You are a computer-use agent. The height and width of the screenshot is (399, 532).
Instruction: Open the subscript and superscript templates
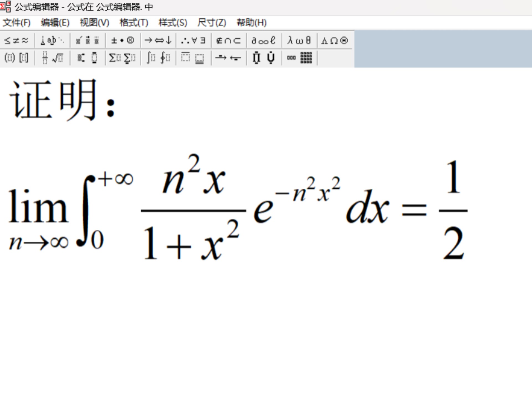pyautogui.click(x=88, y=58)
